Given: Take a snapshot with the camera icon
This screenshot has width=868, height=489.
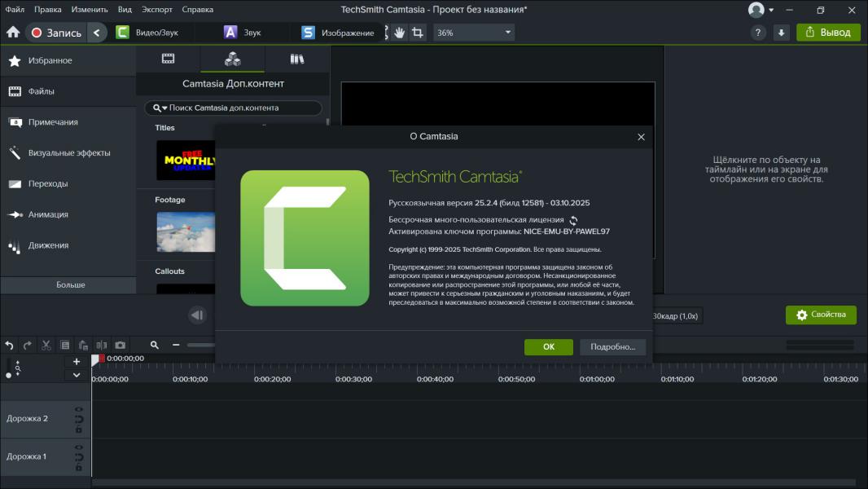Looking at the screenshot, I should click(x=121, y=346).
